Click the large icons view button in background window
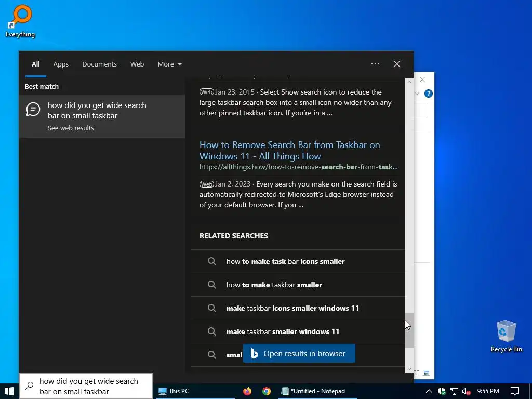 (427, 373)
